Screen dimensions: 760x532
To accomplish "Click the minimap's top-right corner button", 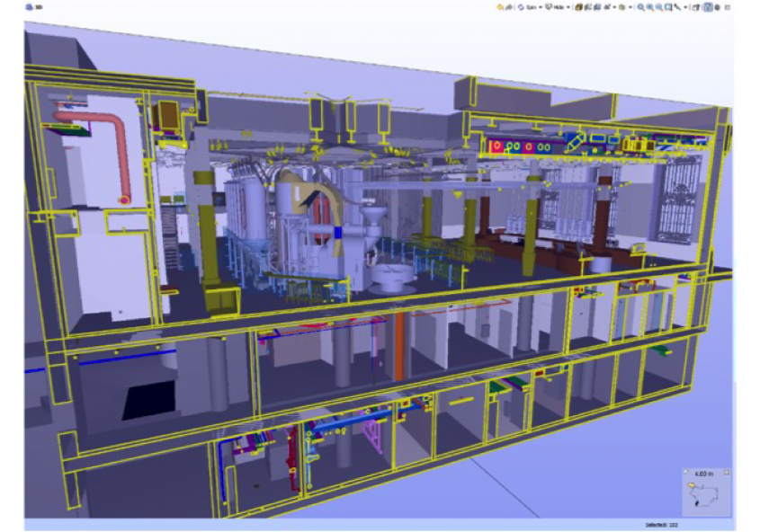I will point(727,471).
